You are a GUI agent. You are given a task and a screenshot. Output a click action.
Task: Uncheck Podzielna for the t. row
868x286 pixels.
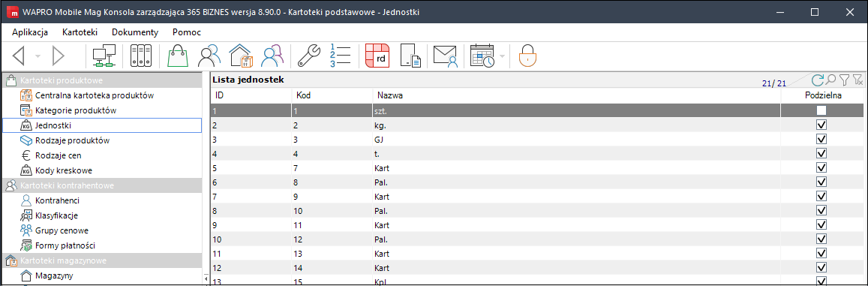point(821,153)
